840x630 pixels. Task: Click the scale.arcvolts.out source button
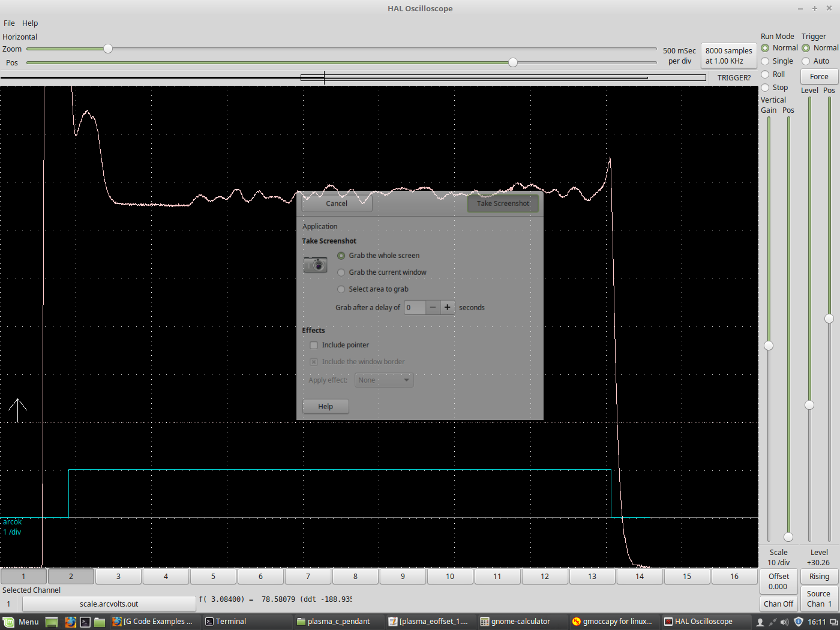point(109,604)
